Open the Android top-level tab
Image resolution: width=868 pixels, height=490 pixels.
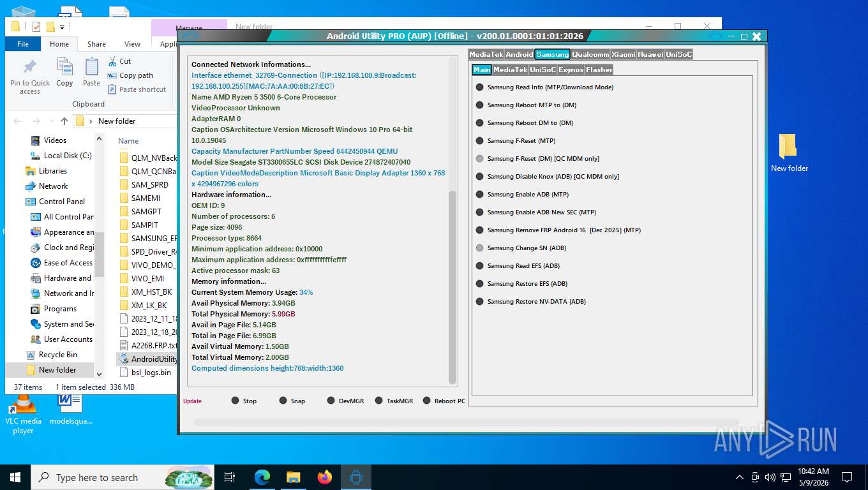coord(519,54)
